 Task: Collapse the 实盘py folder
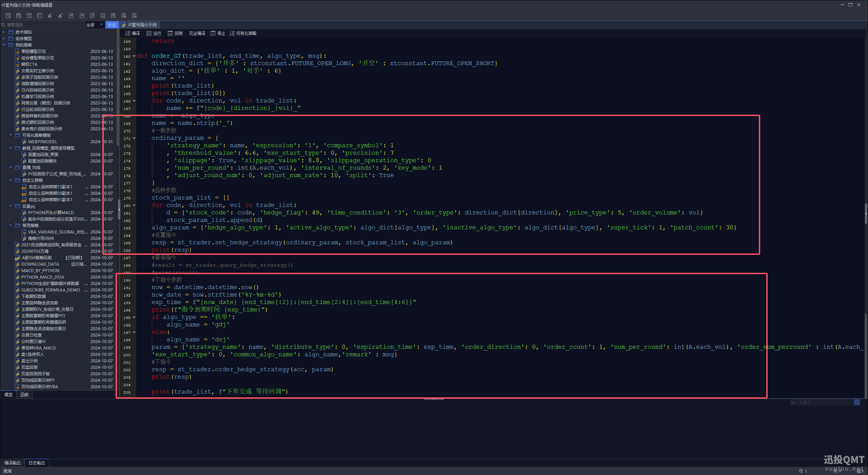click(x=11, y=206)
